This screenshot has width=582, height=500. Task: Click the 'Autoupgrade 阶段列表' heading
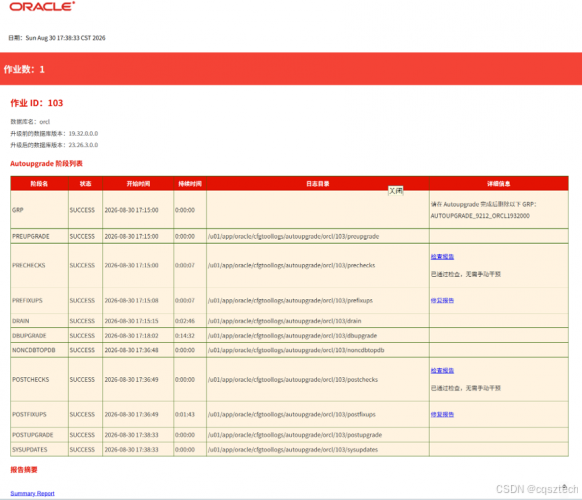[x=46, y=163]
